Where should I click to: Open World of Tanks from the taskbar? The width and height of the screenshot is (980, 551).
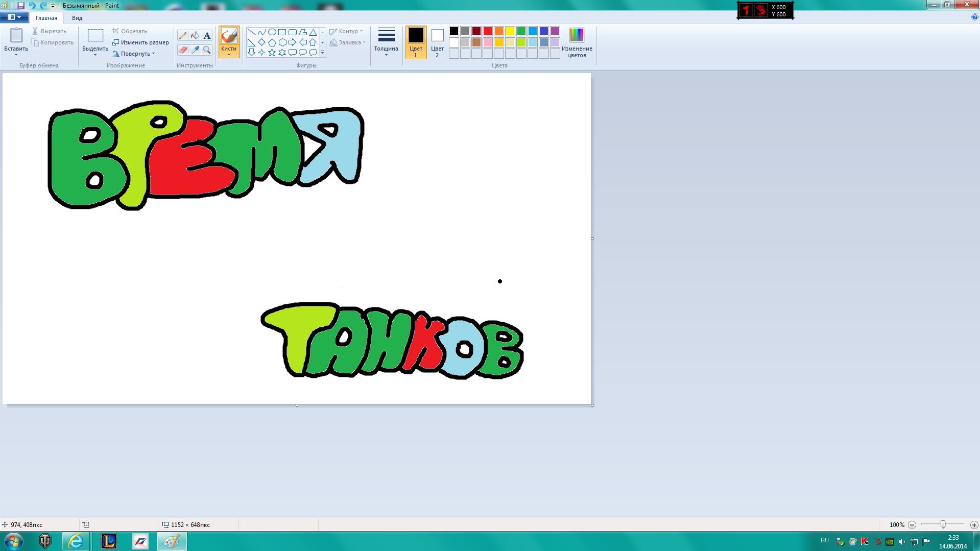(x=45, y=541)
